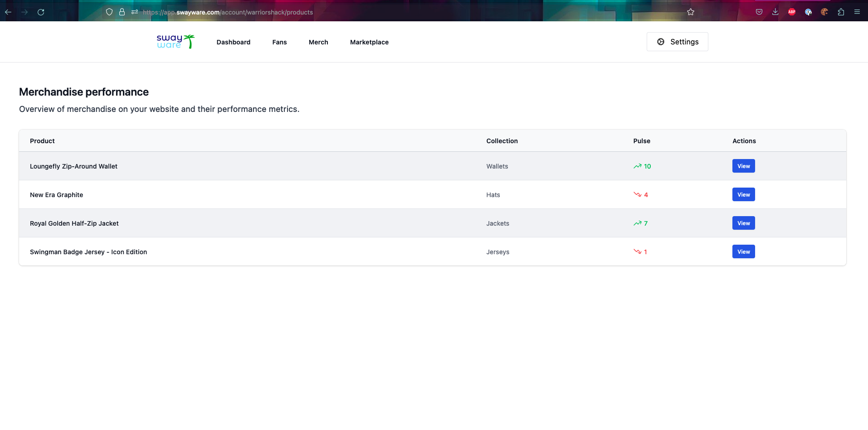Switch to the Merch page
The image size is (868, 430).
pos(318,42)
